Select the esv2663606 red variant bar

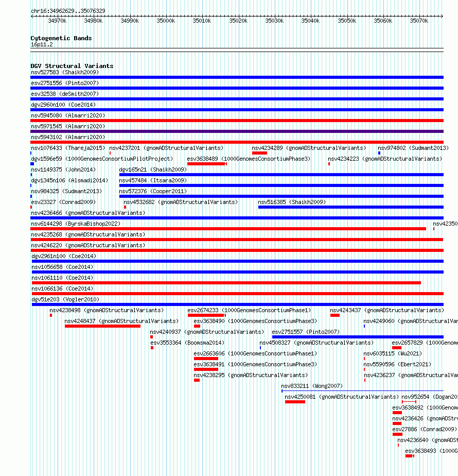coord(206,359)
